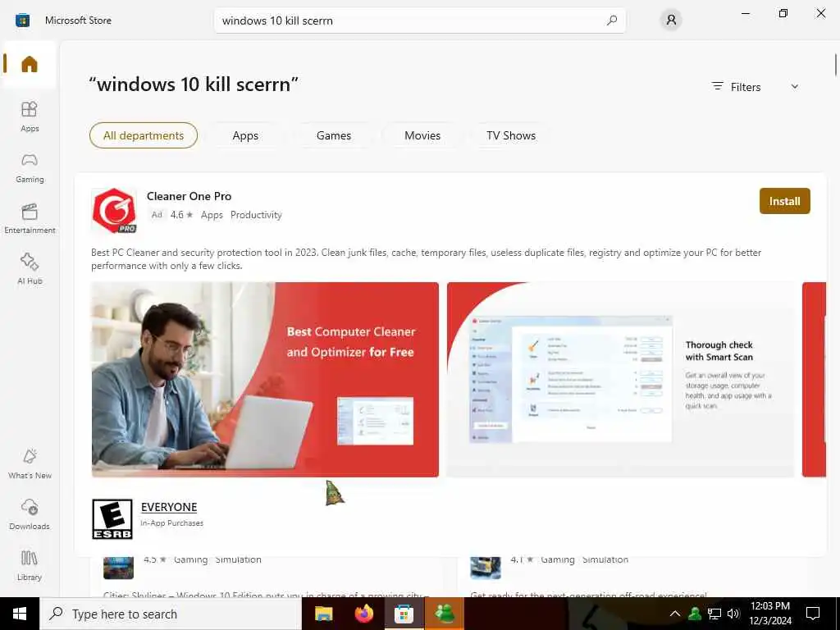Image resolution: width=840 pixels, height=630 pixels.
Task: Click the Filters chevron arrow
Action: click(795, 87)
